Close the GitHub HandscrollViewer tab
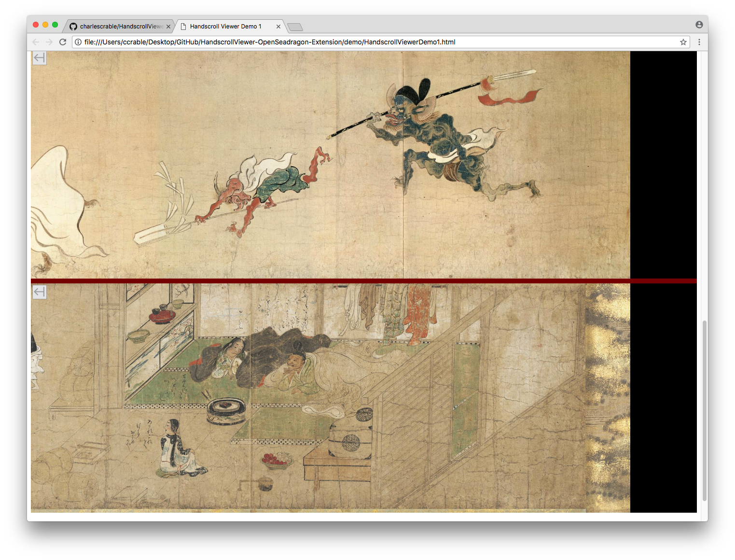 click(168, 27)
